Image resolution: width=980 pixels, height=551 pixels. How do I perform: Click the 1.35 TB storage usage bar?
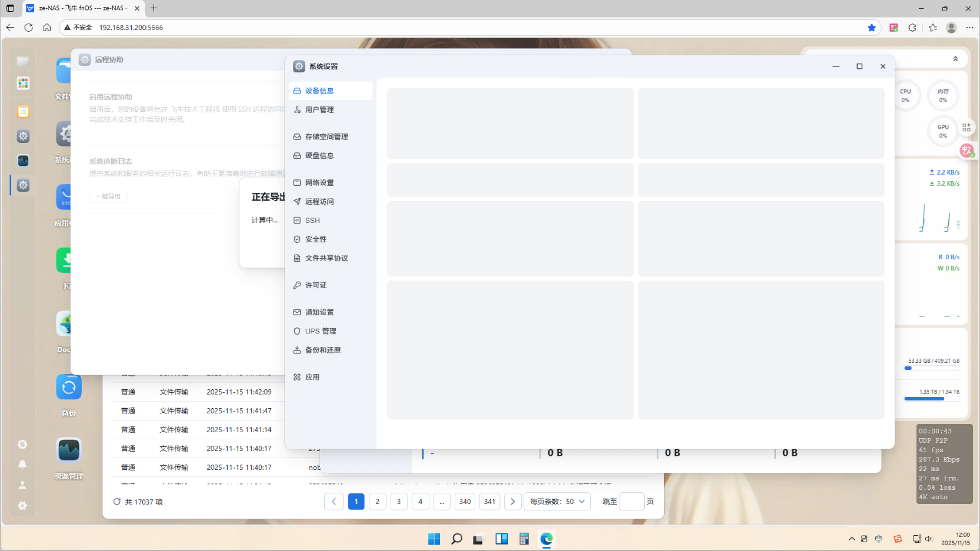pyautogui.click(x=931, y=398)
